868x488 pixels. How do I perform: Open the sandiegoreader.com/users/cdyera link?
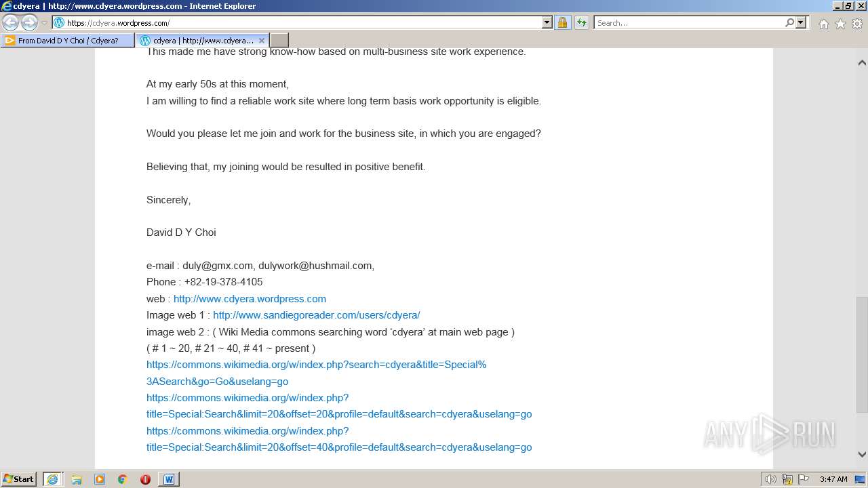coord(317,315)
